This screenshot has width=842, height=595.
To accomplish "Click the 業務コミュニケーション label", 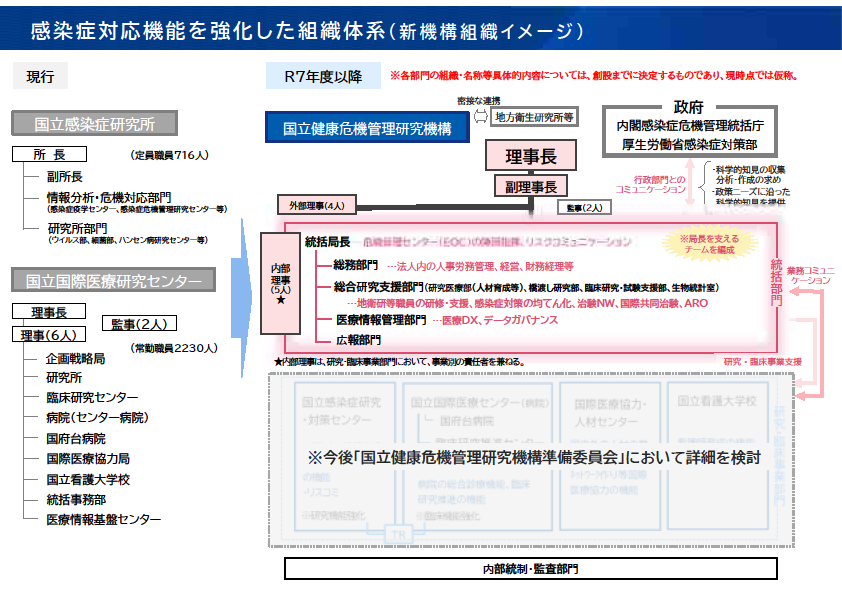I will [810, 275].
